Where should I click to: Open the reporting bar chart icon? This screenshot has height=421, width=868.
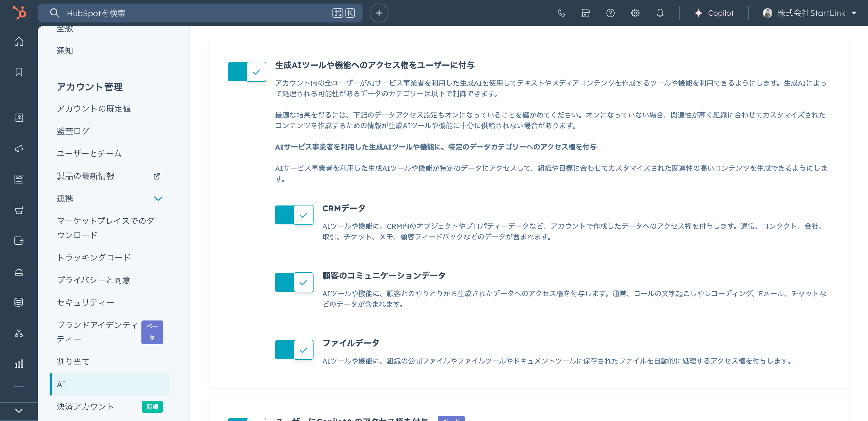tap(19, 364)
